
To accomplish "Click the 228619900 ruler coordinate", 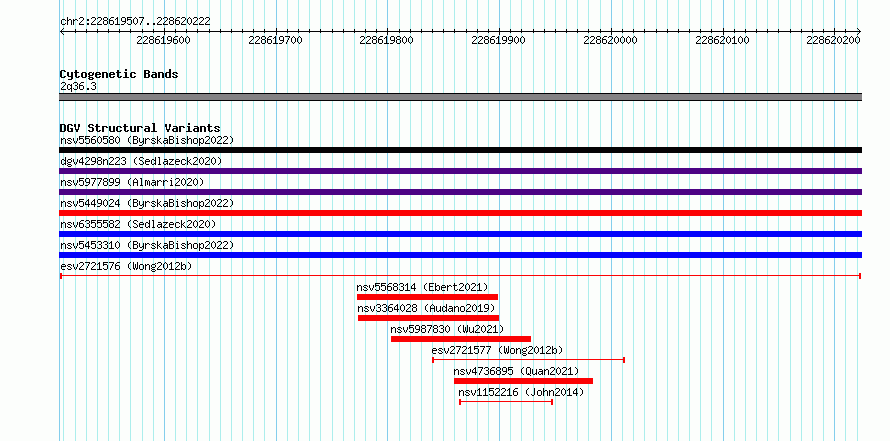I will [x=498, y=40].
